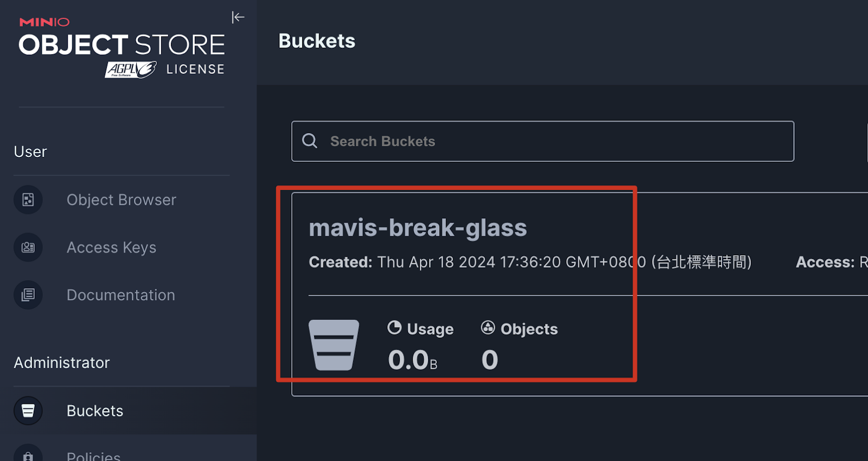868x461 pixels.
Task: Open Object Browser from the sidebar
Action: (x=121, y=200)
